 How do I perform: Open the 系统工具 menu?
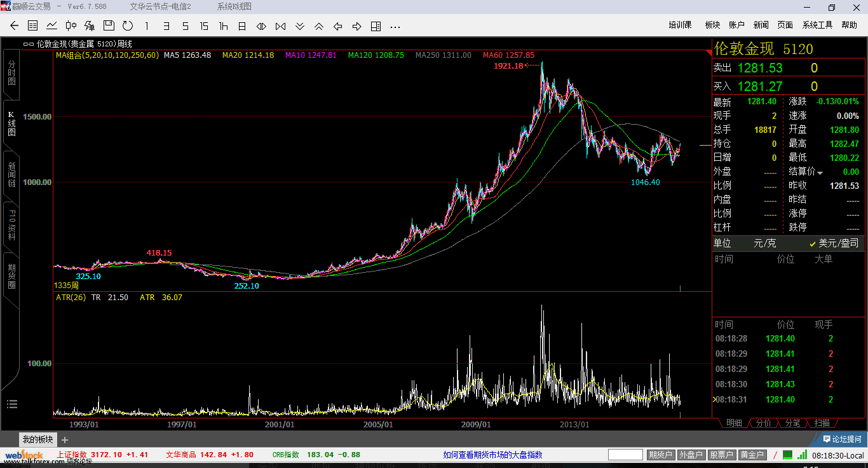(817, 25)
